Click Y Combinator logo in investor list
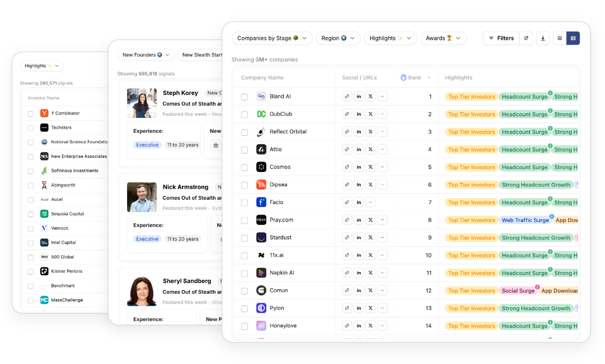 click(44, 113)
